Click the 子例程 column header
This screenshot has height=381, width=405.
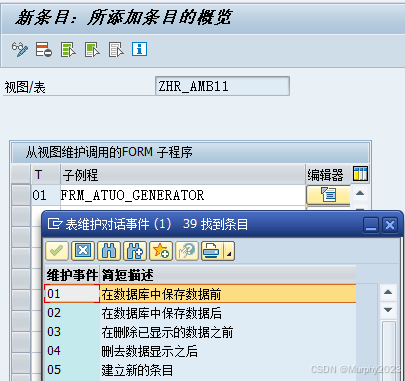pos(183,174)
